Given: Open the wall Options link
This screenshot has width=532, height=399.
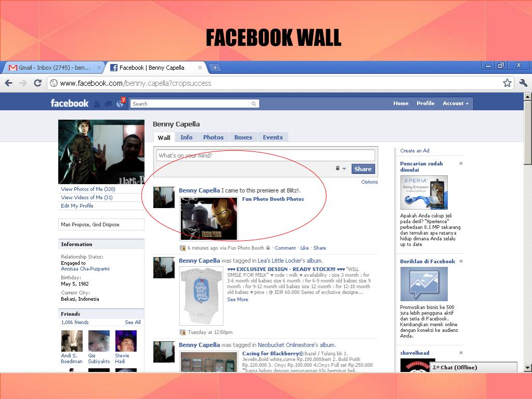Looking at the screenshot, I should [x=369, y=182].
